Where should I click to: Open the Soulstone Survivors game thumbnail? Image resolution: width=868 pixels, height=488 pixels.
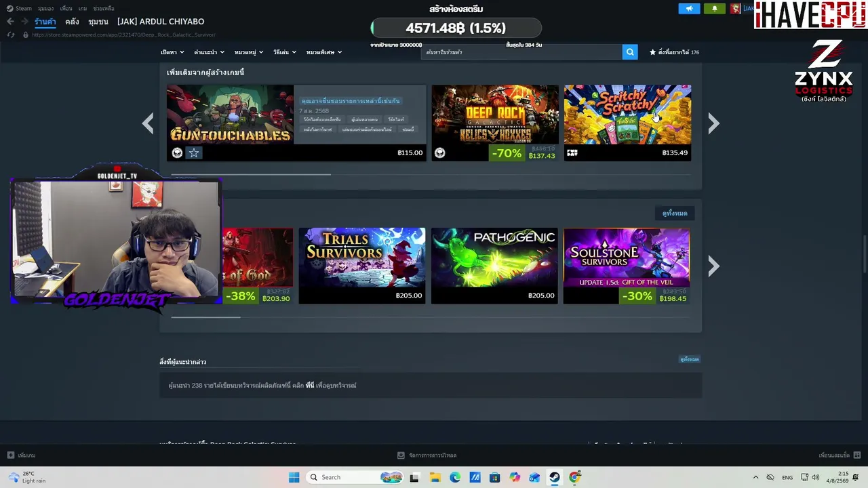pyautogui.click(x=627, y=258)
